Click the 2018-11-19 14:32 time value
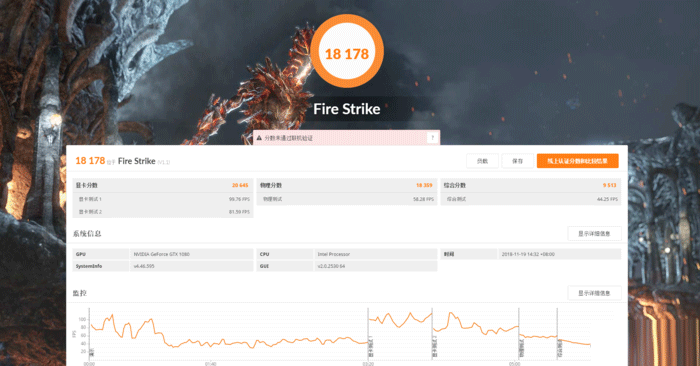The width and height of the screenshot is (700, 366). (x=528, y=254)
